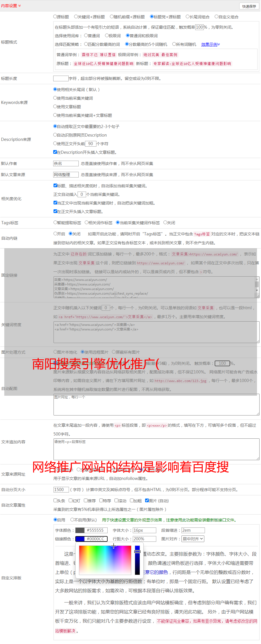
Task: Check the 特荐 article attribute
Action: [x=101, y=501]
